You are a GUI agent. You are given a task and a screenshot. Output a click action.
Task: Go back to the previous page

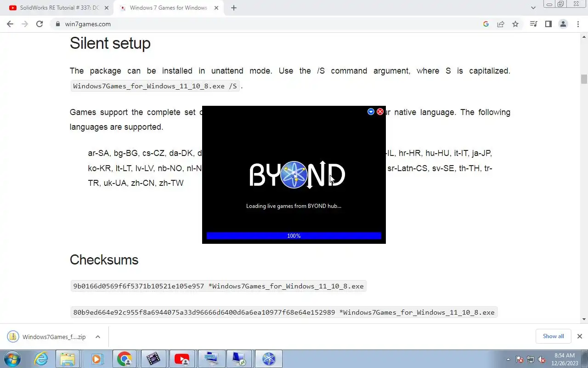click(x=10, y=24)
